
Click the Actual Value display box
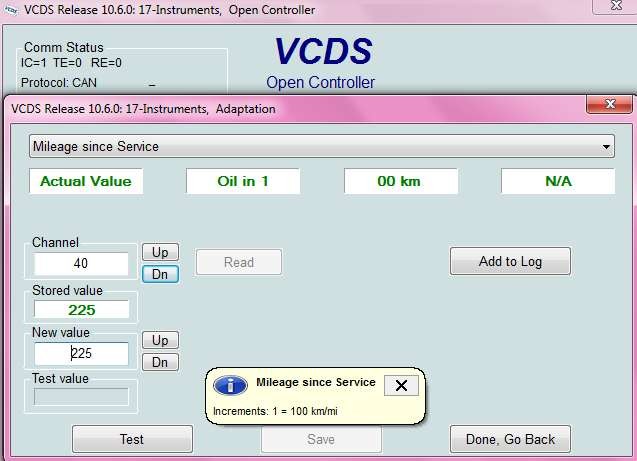(86, 181)
